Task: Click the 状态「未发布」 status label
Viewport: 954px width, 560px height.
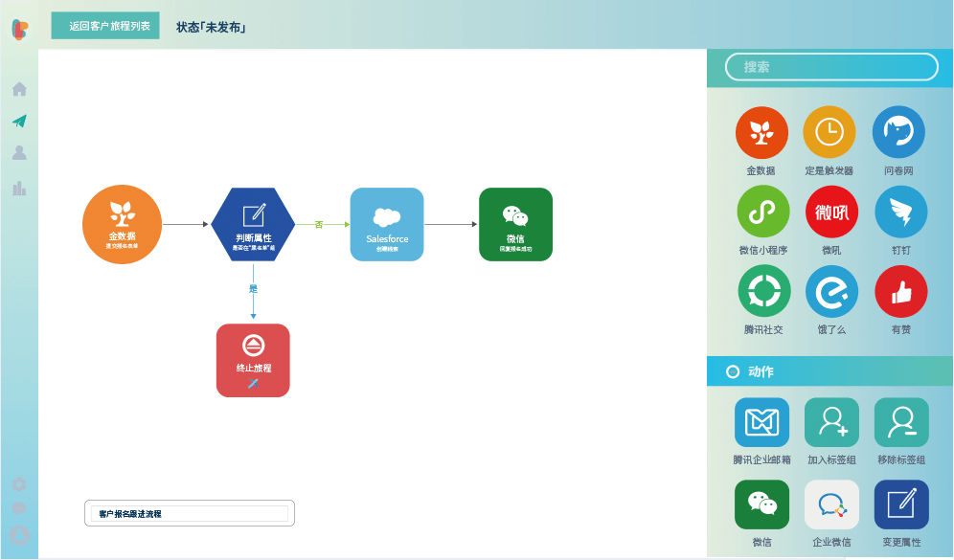Action: pos(210,28)
